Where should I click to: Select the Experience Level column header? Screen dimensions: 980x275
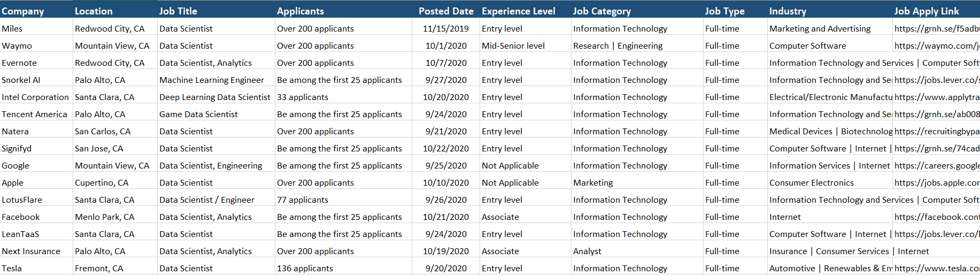tap(525, 11)
